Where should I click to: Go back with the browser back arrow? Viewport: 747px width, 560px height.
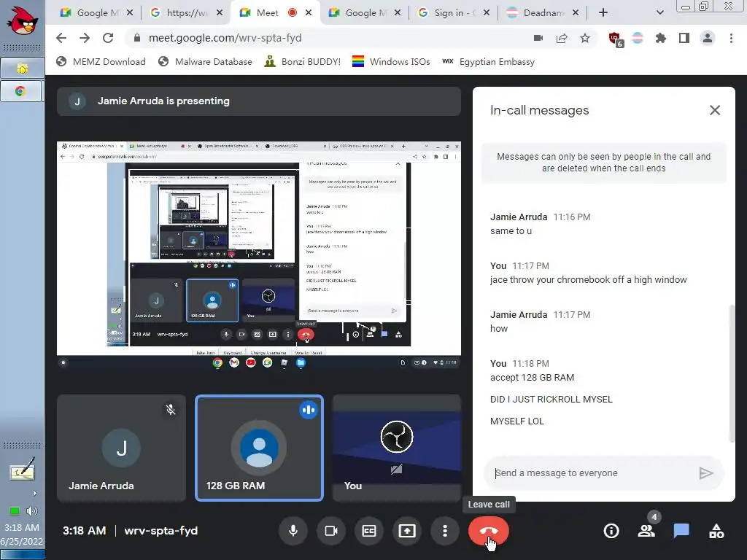61,38
